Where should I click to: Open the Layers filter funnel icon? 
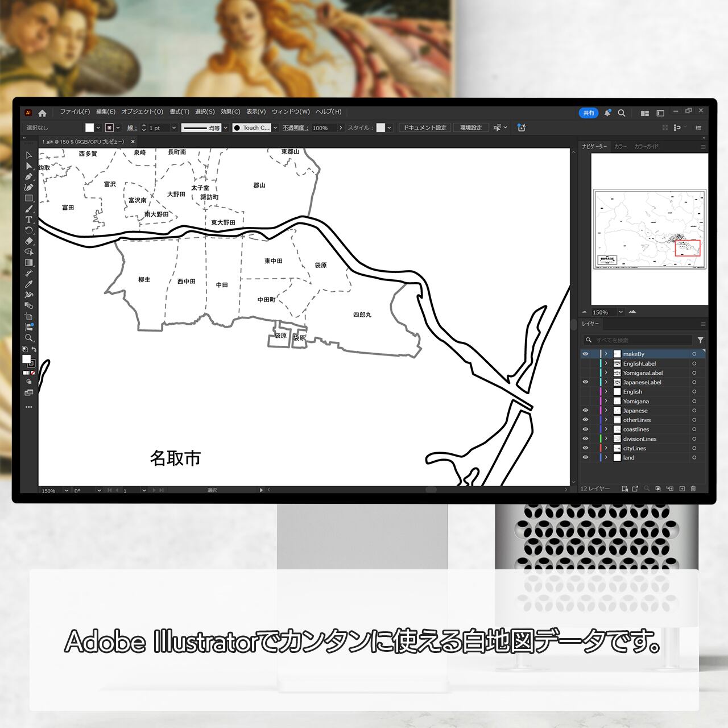701,340
